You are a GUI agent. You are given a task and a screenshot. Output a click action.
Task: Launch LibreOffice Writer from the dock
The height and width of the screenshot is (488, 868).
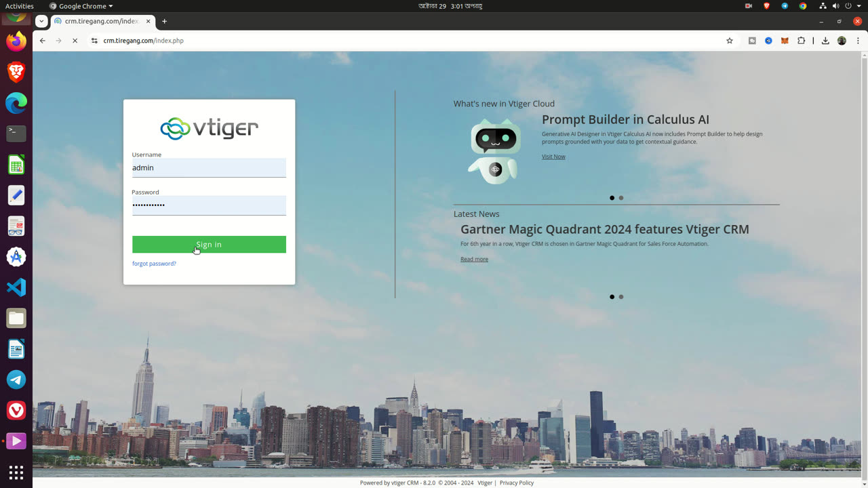tap(16, 349)
